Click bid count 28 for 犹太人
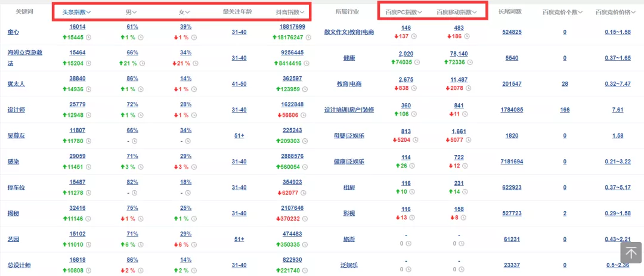 (565, 84)
